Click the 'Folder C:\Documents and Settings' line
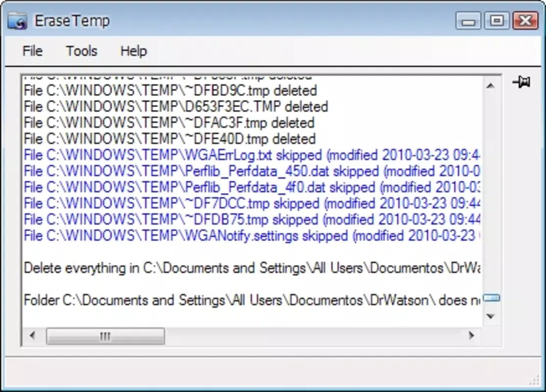 (x=252, y=300)
